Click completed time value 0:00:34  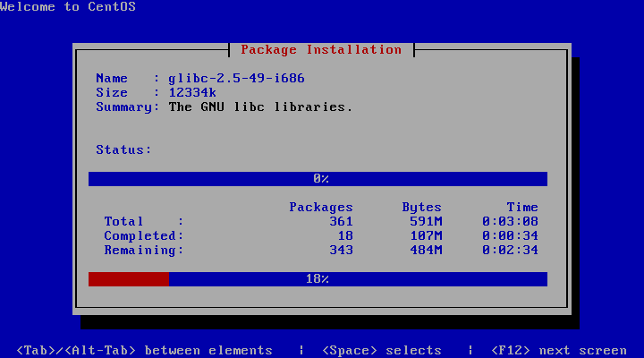pos(510,235)
